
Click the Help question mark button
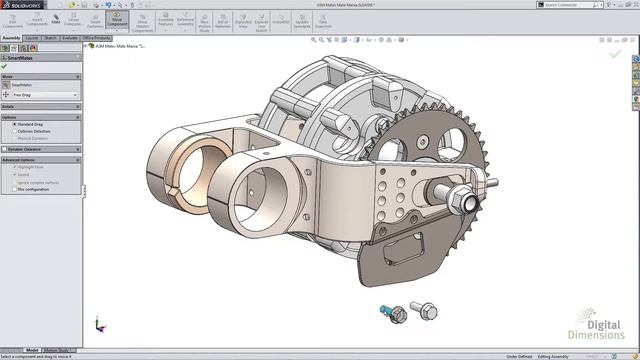point(609,5)
